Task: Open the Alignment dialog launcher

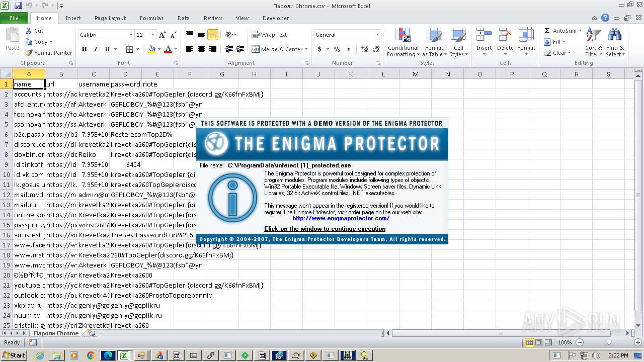Action: pos(306,63)
